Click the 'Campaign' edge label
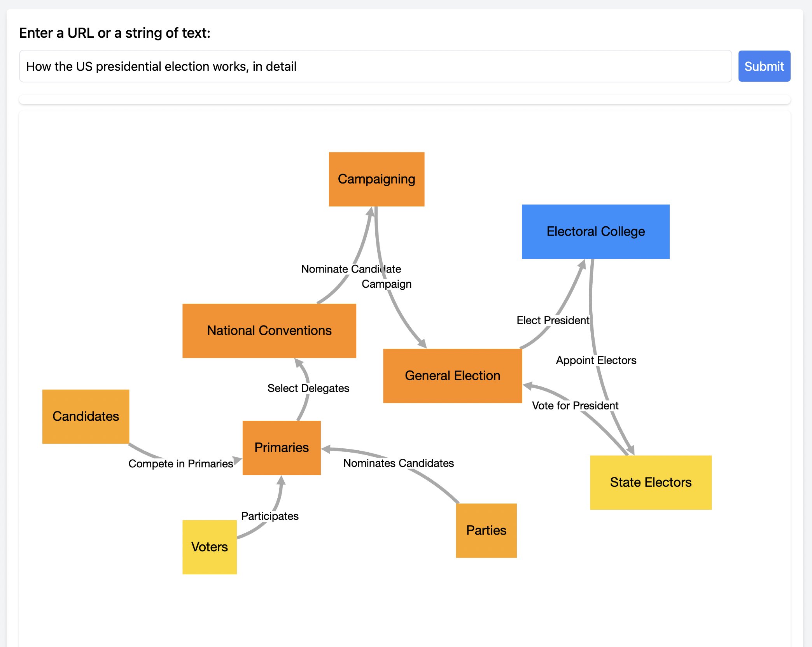The width and height of the screenshot is (812, 647). pyautogui.click(x=387, y=283)
